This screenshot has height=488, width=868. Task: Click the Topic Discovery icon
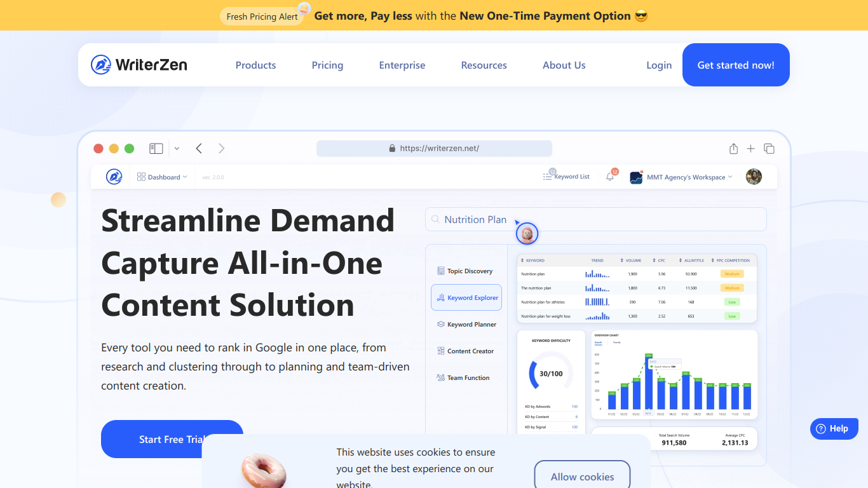[x=441, y=271]
